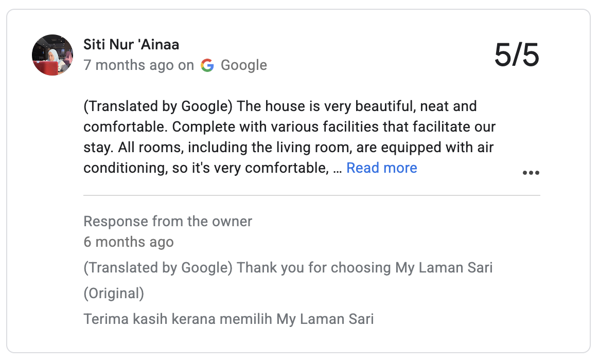Select the reviewer name Siti Nur 'Ainaa
Image resolution: width=599 pixels, height=364 pixels.
pos(131,45)
